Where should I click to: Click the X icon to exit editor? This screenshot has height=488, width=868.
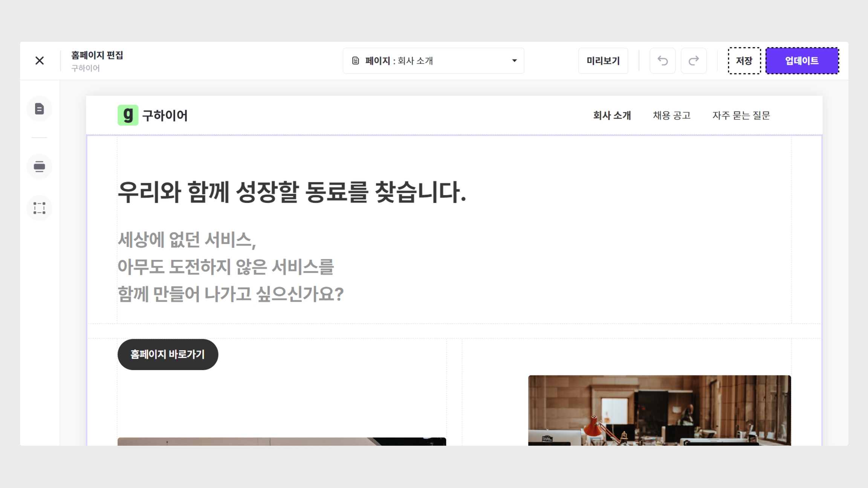tap(40, 61)
